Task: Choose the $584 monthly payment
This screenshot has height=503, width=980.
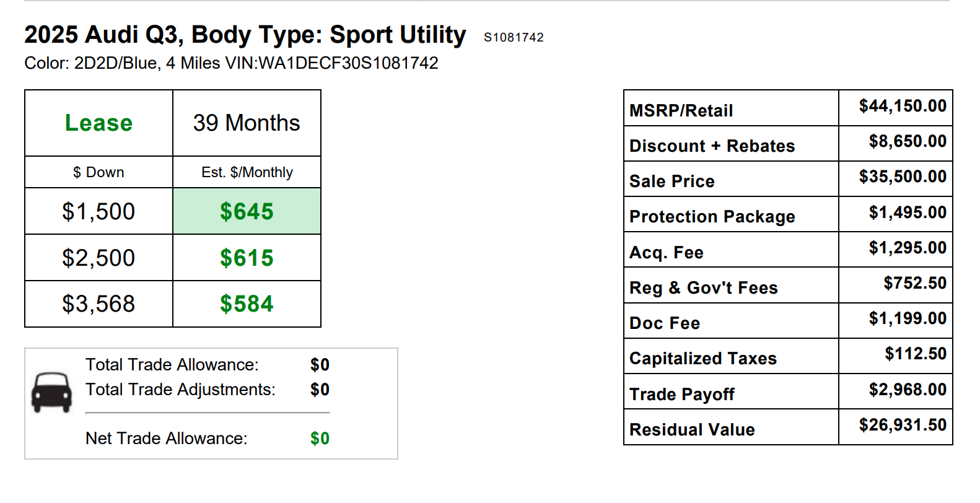Action: click(247, 304)
